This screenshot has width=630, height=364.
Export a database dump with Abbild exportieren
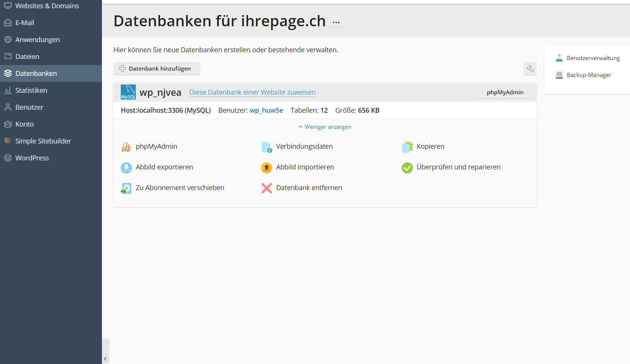click(164, 167)
